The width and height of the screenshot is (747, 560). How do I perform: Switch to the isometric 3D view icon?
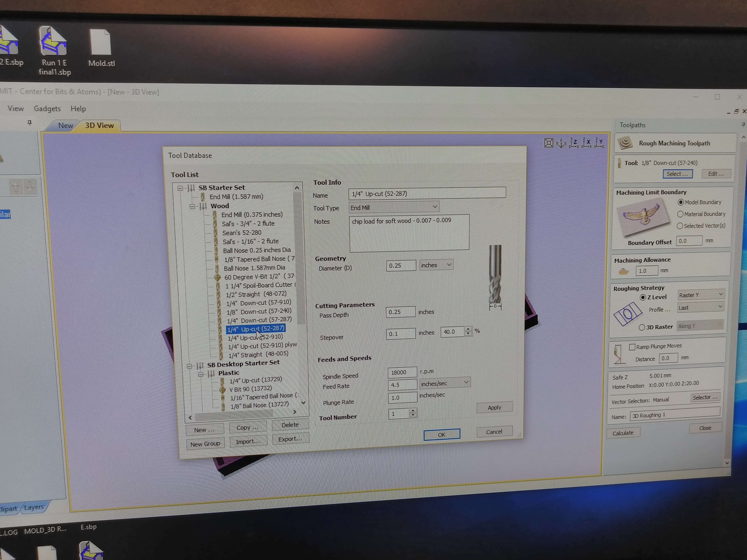pos(561,143)
